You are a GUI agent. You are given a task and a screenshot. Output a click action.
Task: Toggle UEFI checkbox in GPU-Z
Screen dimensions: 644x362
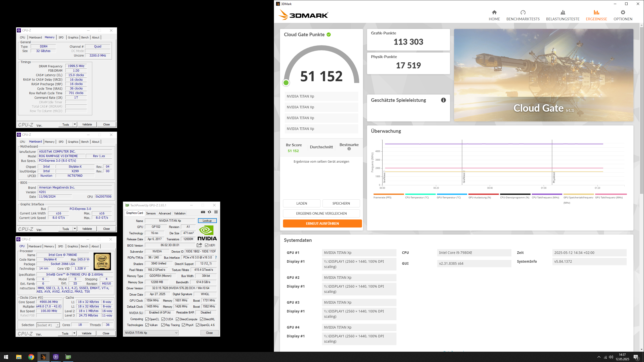click(207, 245)
